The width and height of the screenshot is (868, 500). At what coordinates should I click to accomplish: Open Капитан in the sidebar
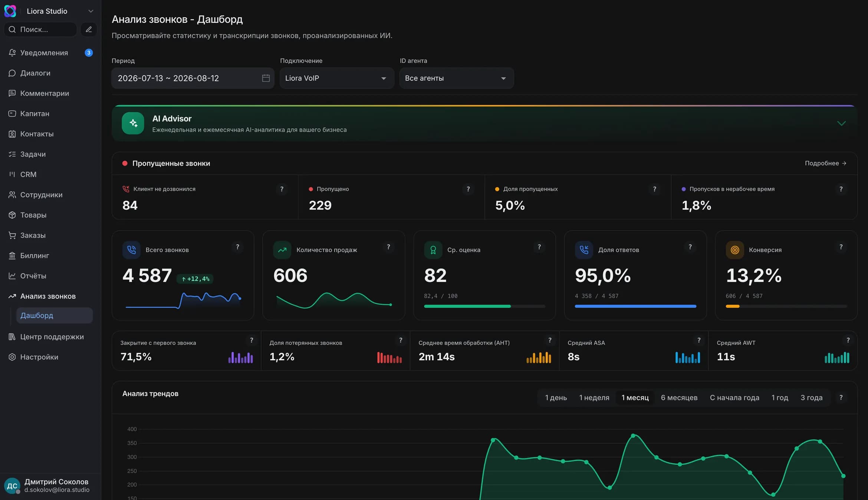pyautogui.click(x=50, y=113)
